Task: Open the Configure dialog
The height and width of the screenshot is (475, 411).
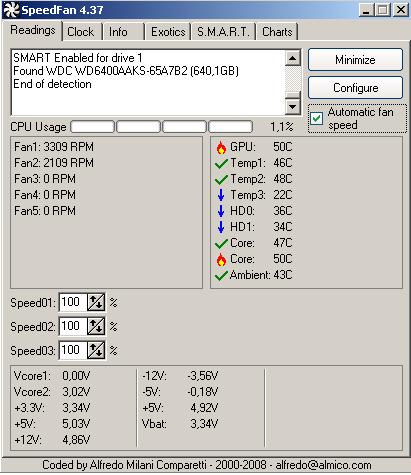Action: [355, 88]
